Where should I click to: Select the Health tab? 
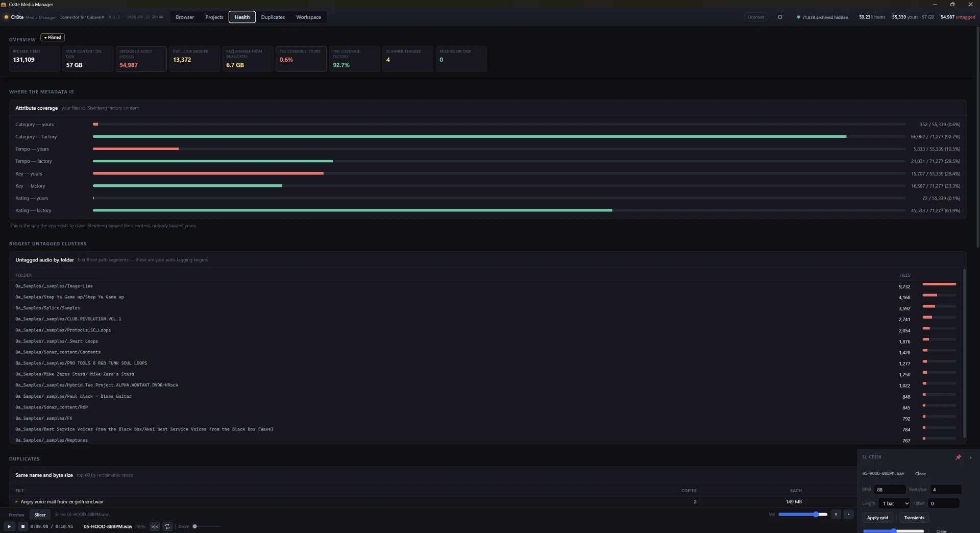coord(242,17)
